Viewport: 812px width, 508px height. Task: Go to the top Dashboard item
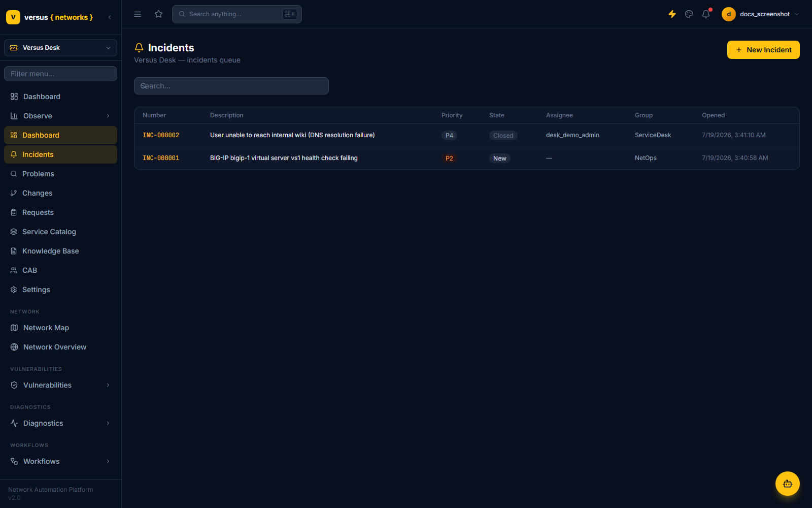click(x=60, y=97)
